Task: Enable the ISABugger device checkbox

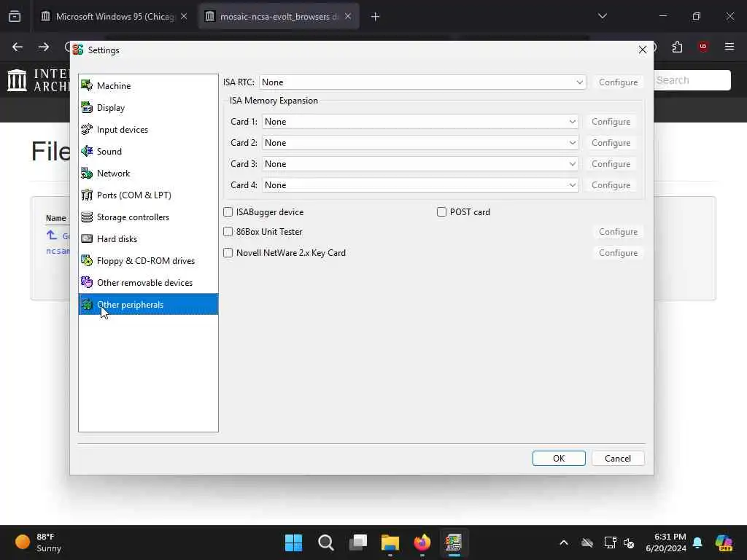Action: pyautogui.click(x=228, y=212)
